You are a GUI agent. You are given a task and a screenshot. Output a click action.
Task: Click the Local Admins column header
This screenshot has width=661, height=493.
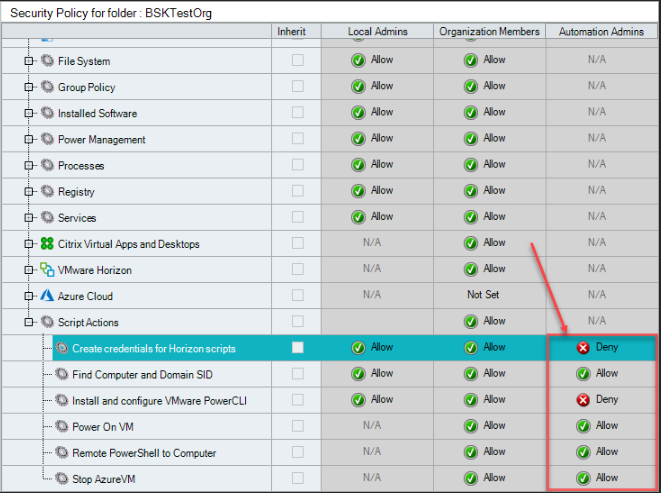pyautogui.click(x=377, y=32)
